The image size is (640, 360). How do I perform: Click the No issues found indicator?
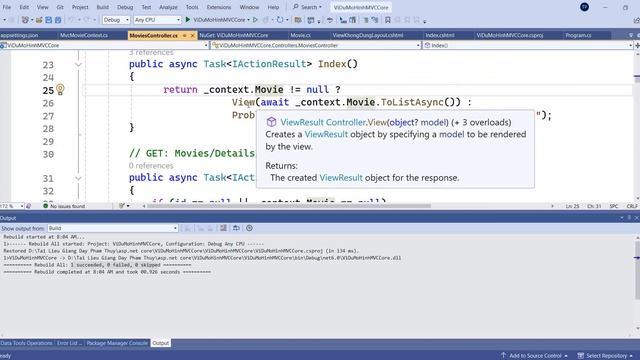[x=64, y=206]
